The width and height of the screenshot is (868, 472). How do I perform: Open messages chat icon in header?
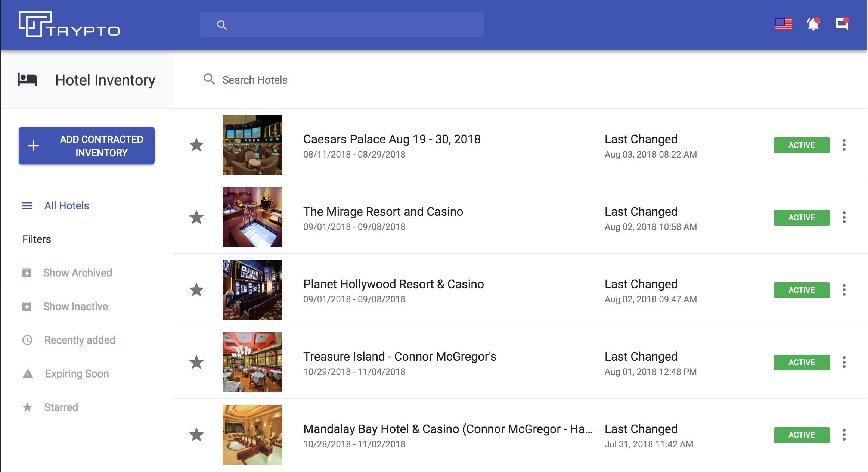click(x=842, y=24)
